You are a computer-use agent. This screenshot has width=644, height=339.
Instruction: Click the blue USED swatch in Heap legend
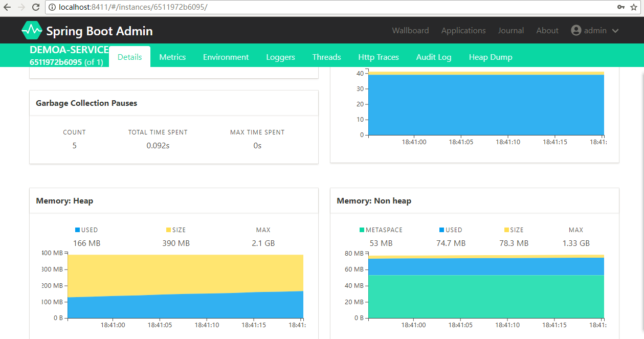pyautogui.click(x=78, y=230)
